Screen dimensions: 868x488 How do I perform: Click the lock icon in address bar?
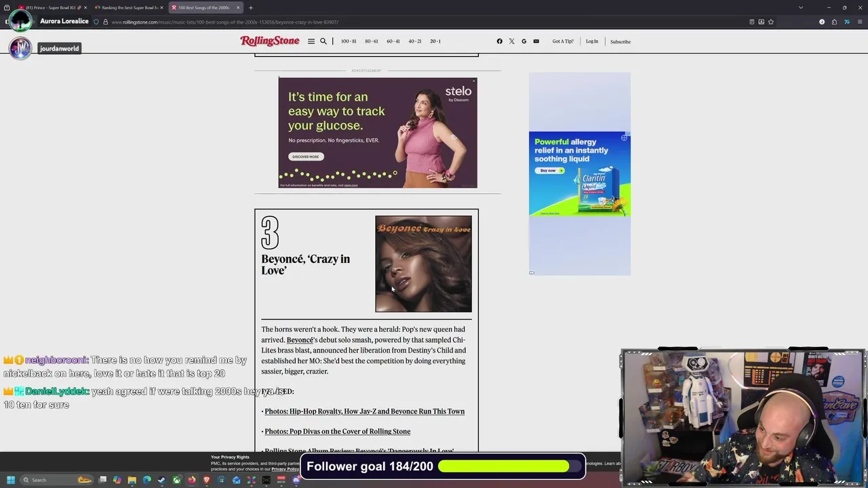[x=105, y=22]
